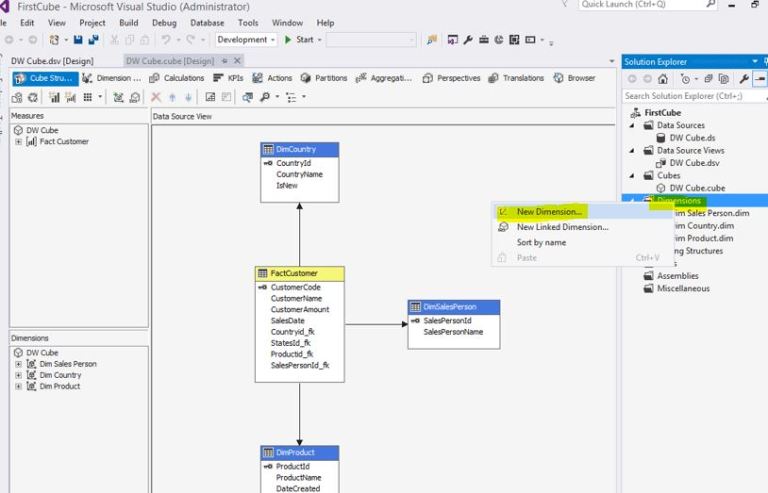This screenshot has width=768, height=493.
Task: Select the DimSalesPerson table header
Action: click(x=454, y=307)
